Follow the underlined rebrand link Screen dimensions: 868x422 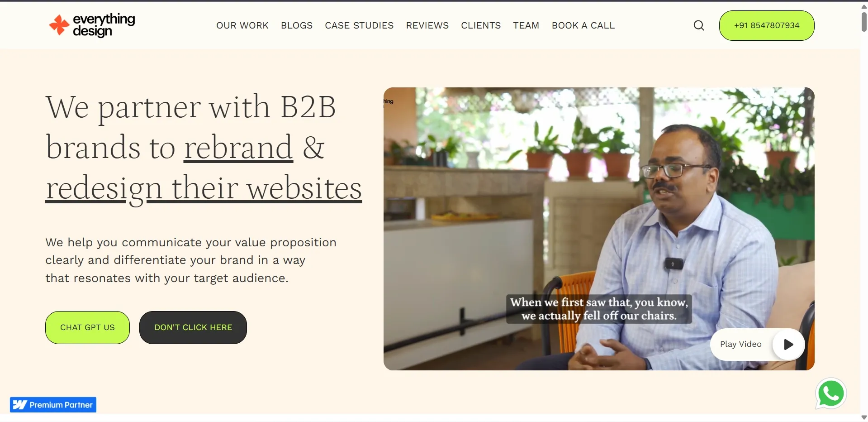[238, 148]
